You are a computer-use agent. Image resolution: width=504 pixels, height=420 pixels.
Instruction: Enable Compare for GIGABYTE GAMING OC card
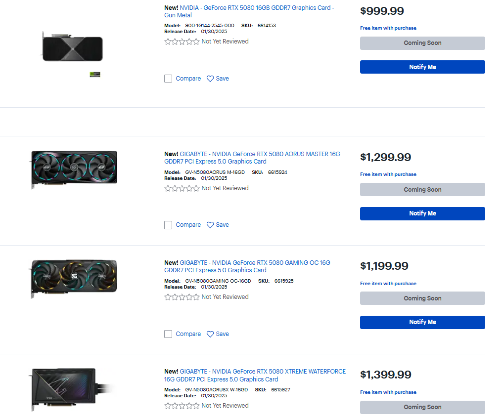(168, 334)
